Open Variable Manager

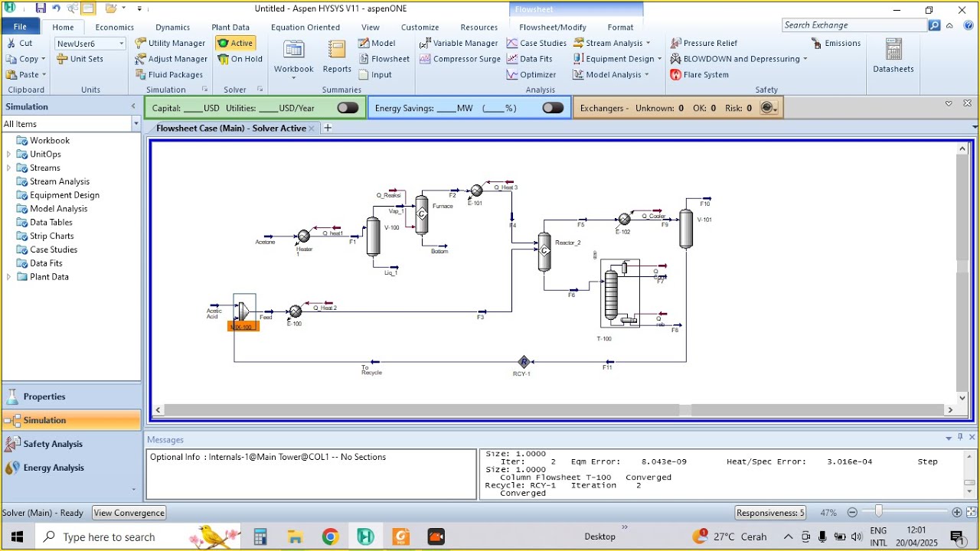point(459,43)
